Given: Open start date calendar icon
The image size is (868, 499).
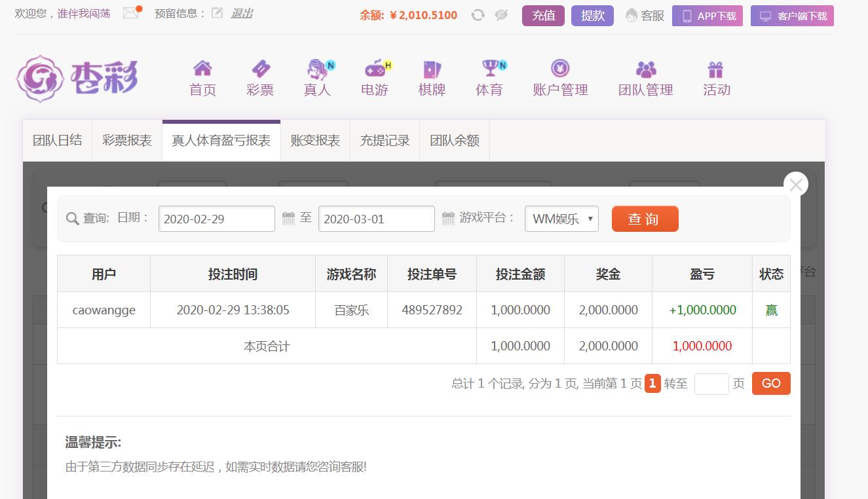Looking at the screenshot, I should tap(288, 218).
